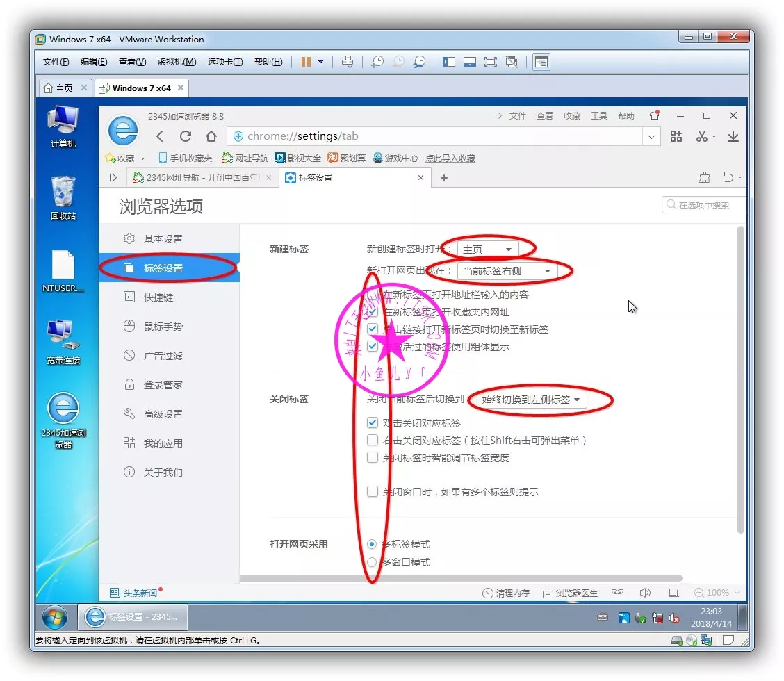The image size is (784, 681).
Task: Open the apps grid icon beside address bar
Action: 676,136
